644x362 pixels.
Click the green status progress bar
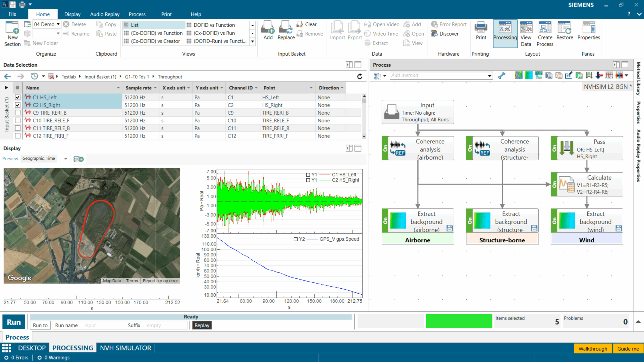point(459,321)
